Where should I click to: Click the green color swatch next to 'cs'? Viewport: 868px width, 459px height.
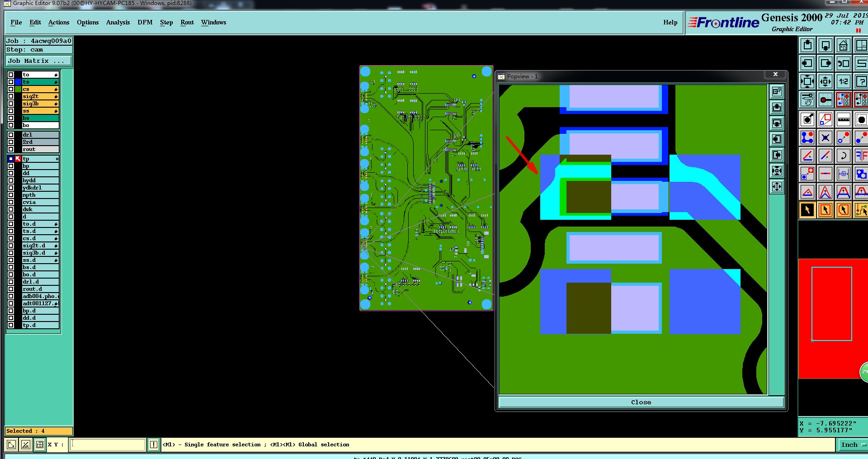coord(18,89)
